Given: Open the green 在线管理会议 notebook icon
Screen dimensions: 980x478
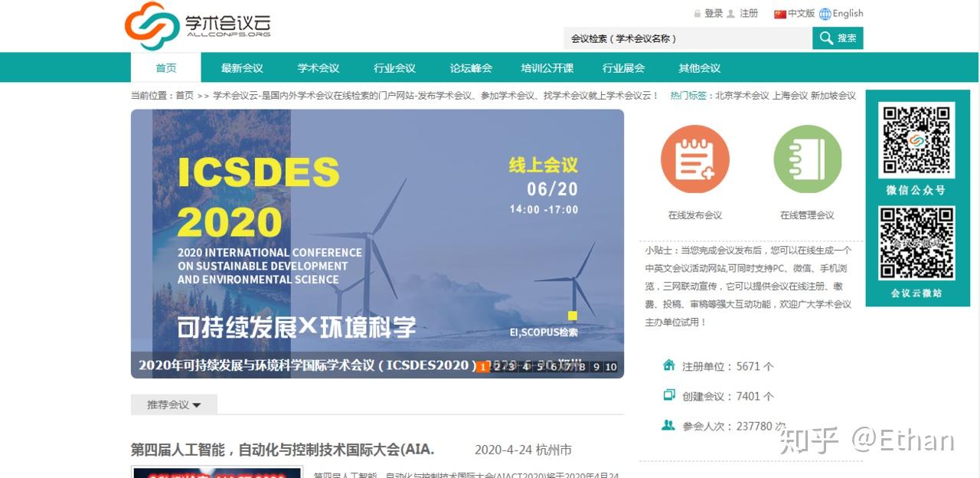Looking at the screenshot, I should [808, 159].
